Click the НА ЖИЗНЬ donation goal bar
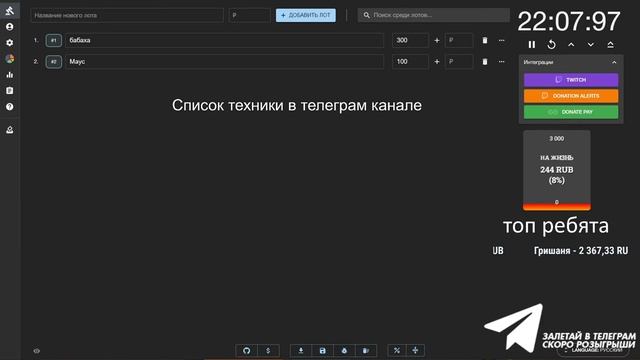 tap(557, 170)
